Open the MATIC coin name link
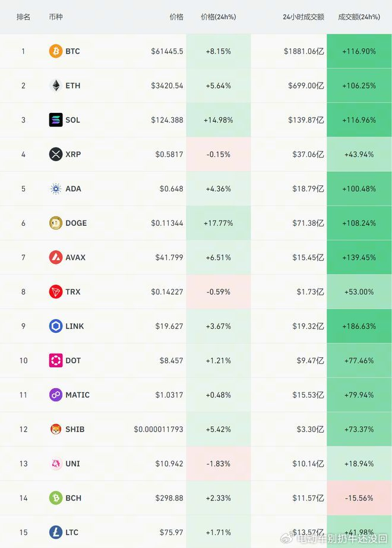Image resolution: width=392 pixels, height=548 pixels. pos(78,395)
